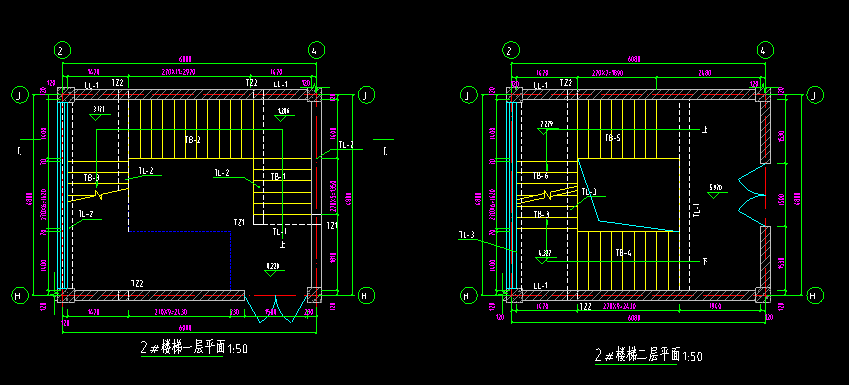Click the 上 direction label in first-floor plan
This screenshot has width=849, height=385.
pos(283,244)
